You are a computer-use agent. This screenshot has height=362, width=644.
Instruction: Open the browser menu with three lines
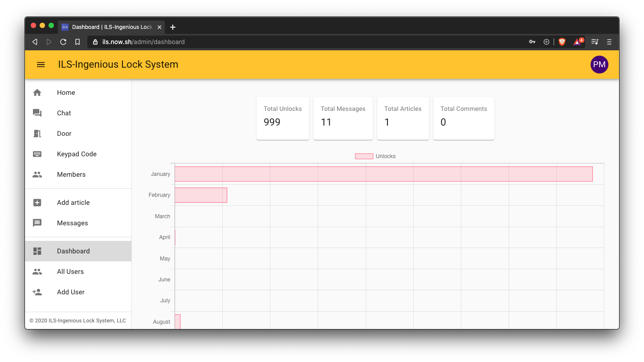click(609, 41)
